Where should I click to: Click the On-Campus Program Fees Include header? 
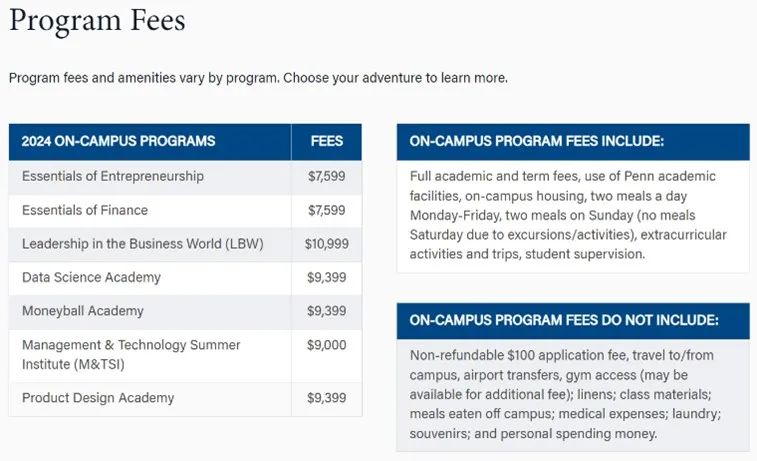[x=537, y=141]
